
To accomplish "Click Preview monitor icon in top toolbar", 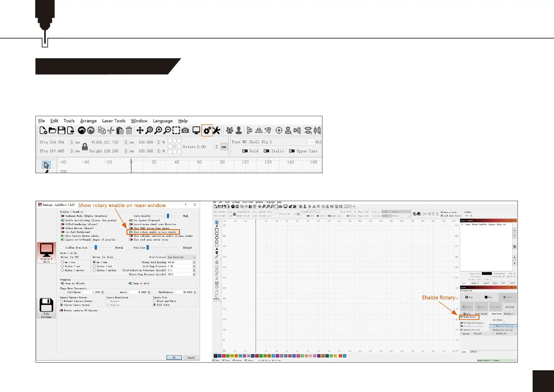I will click(x=196, y=131).
